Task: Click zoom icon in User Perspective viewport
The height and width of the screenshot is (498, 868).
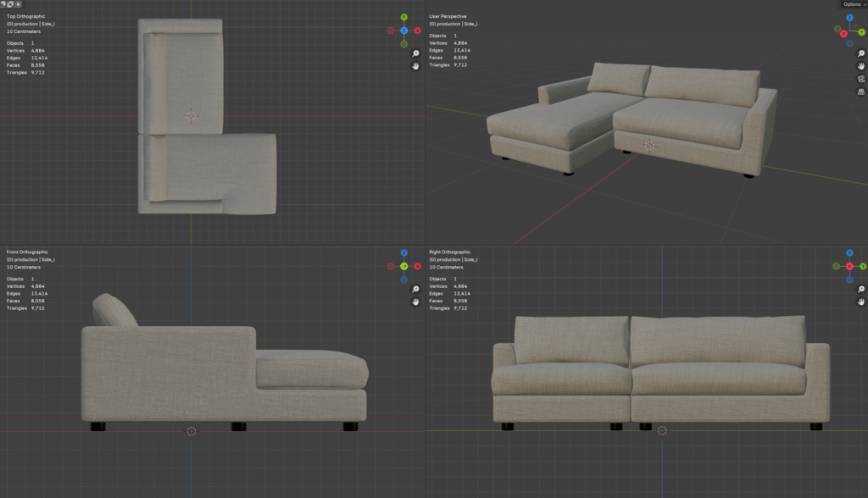Action: point(861,53)
